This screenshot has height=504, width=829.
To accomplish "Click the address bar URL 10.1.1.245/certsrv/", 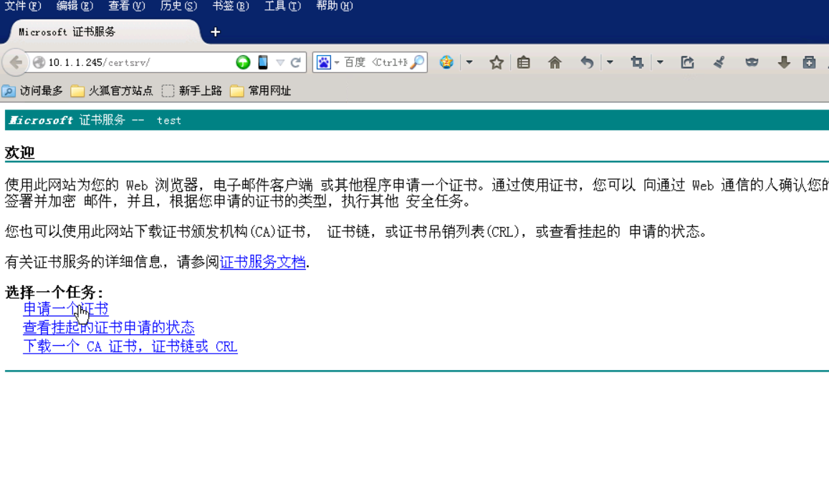I will (100, 62).
